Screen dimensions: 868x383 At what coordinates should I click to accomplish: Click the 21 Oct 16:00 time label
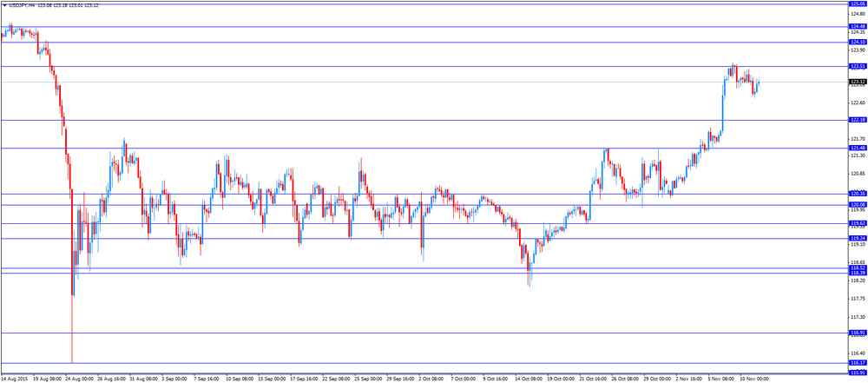593,380
